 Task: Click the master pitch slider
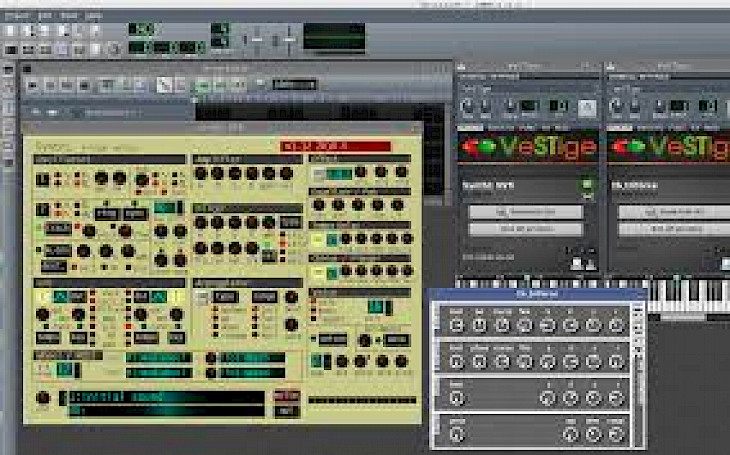pyautogui.click(x=288, y=40)
